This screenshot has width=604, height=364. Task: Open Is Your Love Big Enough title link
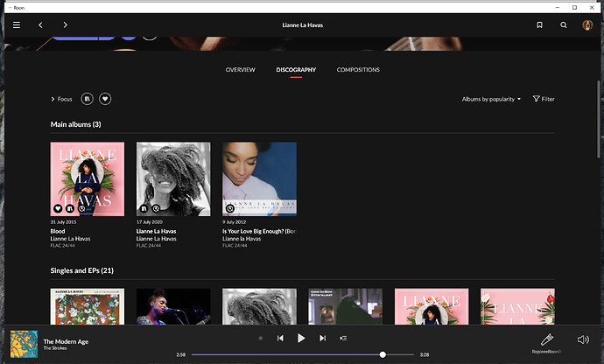coord(259,231)
